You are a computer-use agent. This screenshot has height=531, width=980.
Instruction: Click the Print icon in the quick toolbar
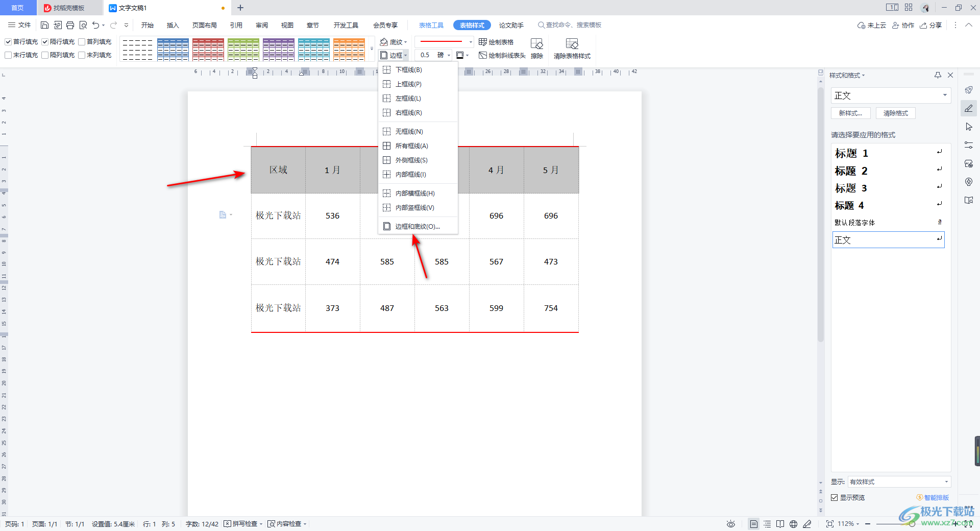pos(70,25)
